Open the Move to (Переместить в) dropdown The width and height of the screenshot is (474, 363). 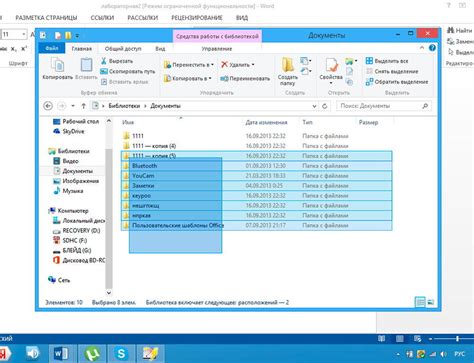pyautogui.click(x=189, y=65)
